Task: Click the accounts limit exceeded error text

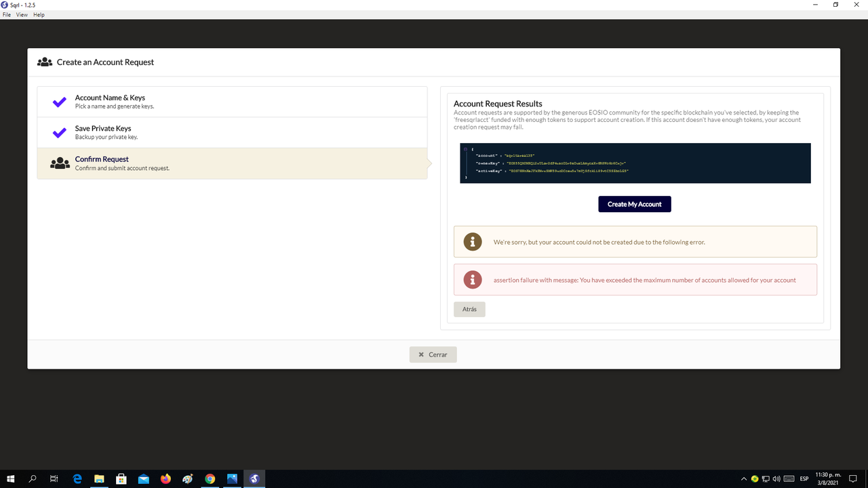Action: 645,280
